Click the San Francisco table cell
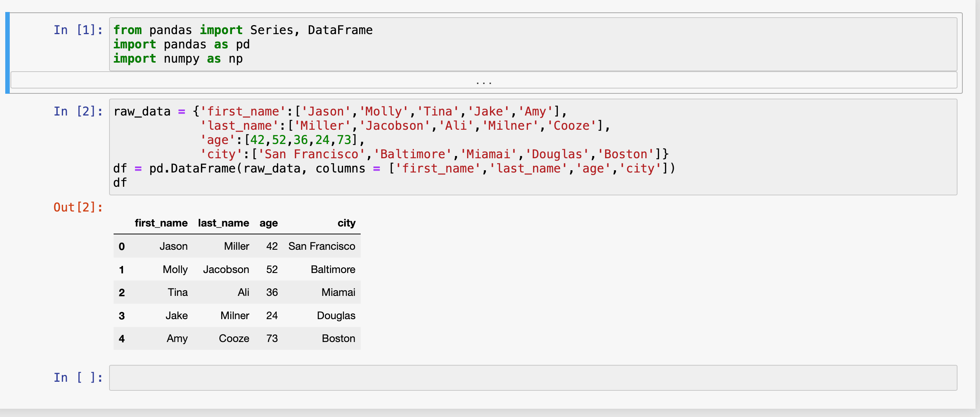The image size is (980, 417). point(321,246)
